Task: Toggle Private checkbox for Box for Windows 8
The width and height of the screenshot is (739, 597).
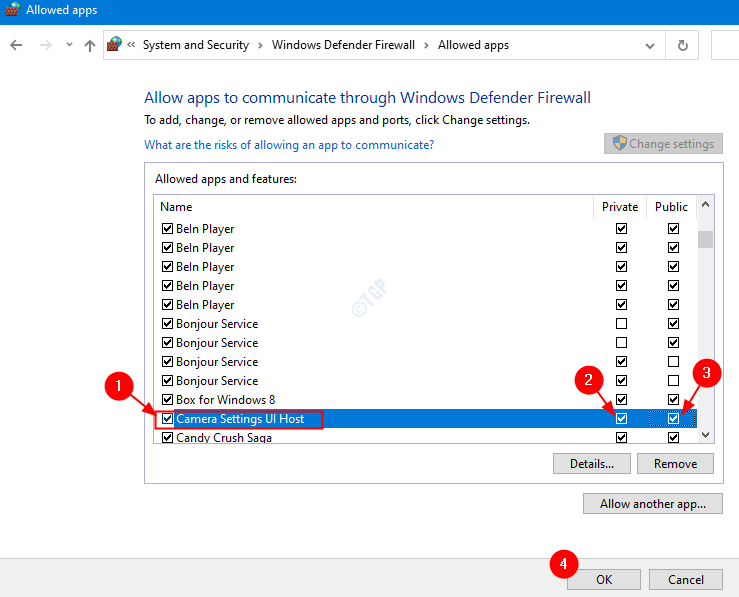Action: click(x=621, y=400)
